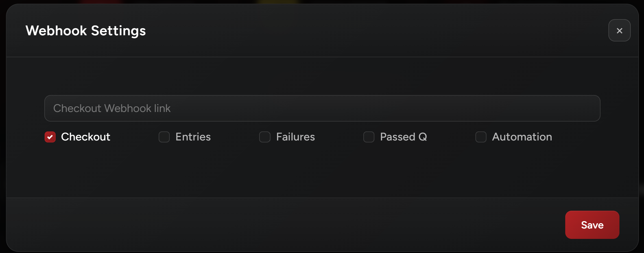The width and height of the screenshot is (644, 253).
Task: Click the "Passed Q" label text
Action: tap(403, 137)
